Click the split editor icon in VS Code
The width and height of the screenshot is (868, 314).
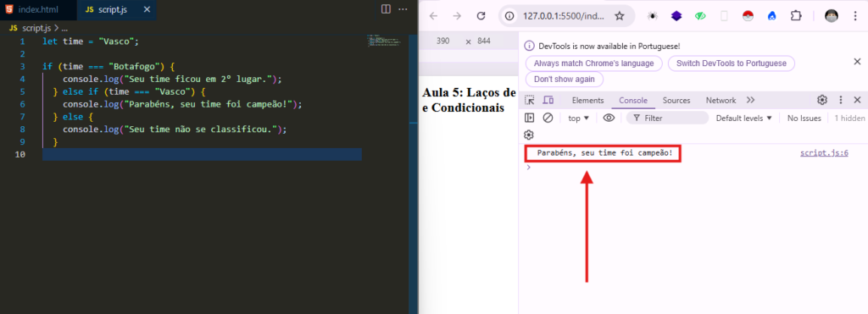(386, 8)
